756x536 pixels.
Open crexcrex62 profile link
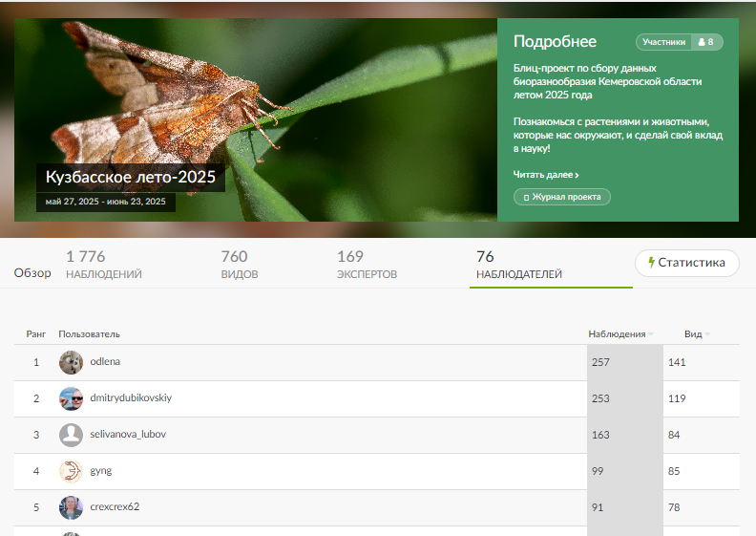[x=115, y=506]
